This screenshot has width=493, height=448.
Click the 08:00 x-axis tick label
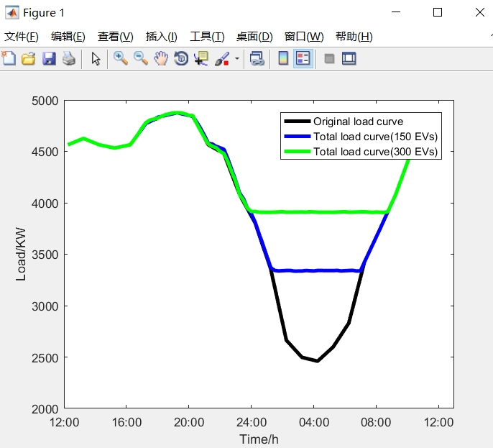pyautogui.click(x=376, y=422)
